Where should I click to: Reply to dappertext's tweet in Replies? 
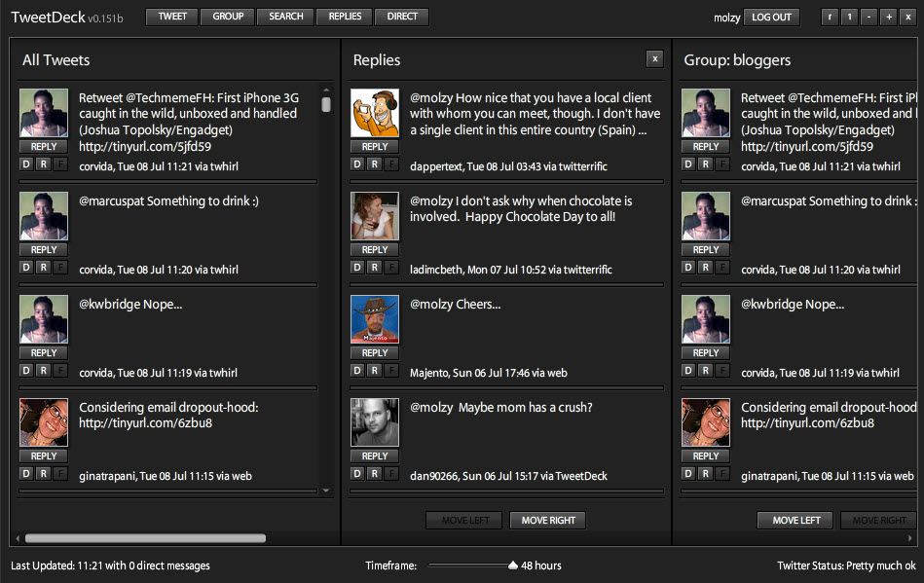(x=375, y=147)
